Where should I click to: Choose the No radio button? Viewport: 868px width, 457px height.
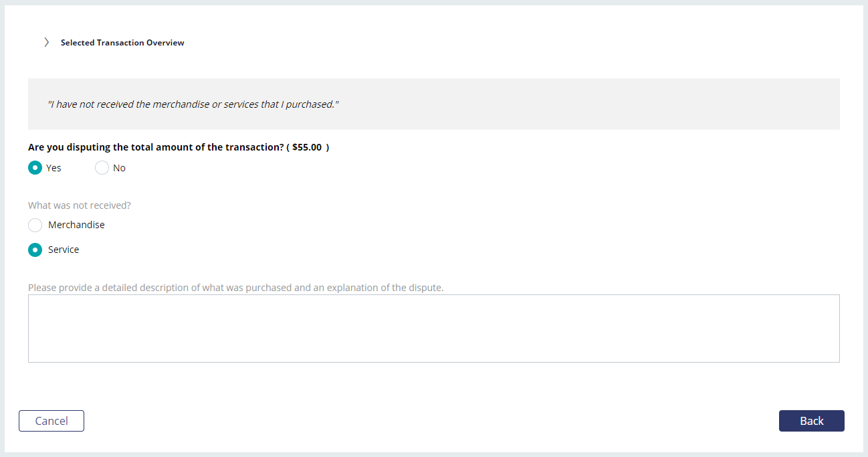[x=102, y=168]
